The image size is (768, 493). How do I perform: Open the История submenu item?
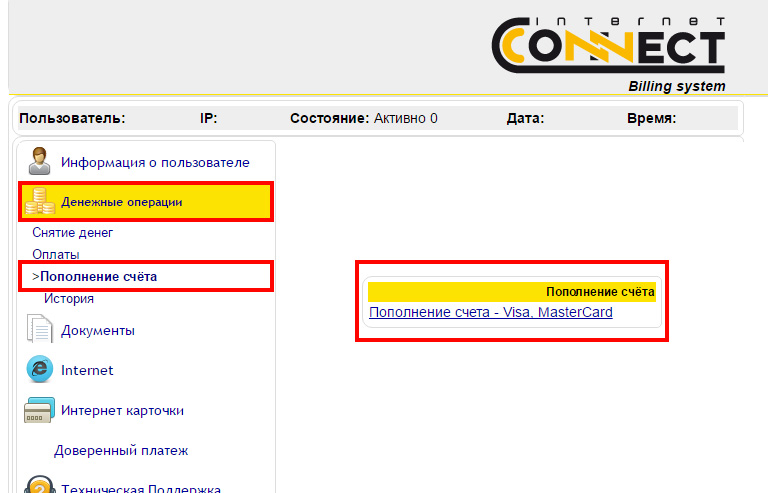[x=69, y=298]
